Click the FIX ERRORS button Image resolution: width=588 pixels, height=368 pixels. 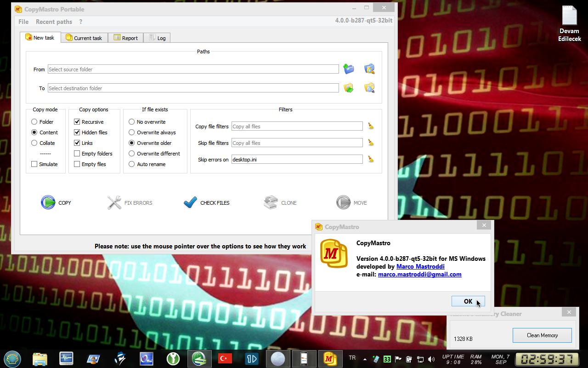(x=130, y=203)
